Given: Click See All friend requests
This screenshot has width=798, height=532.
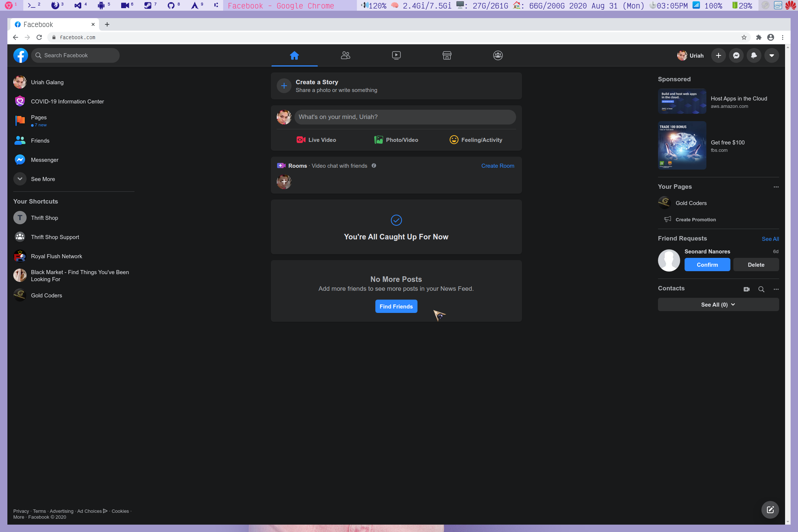Looking at the screenshot, I should 770,239.
